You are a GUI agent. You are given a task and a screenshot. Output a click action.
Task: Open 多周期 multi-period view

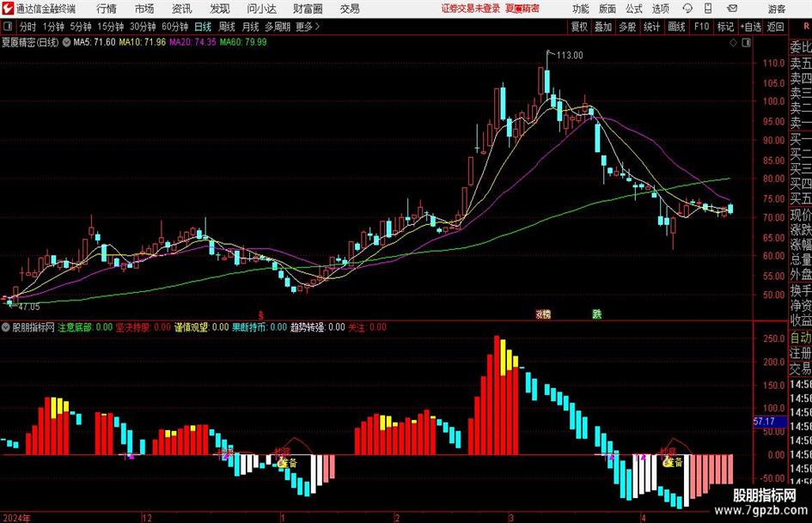click(x=278, y=27)
